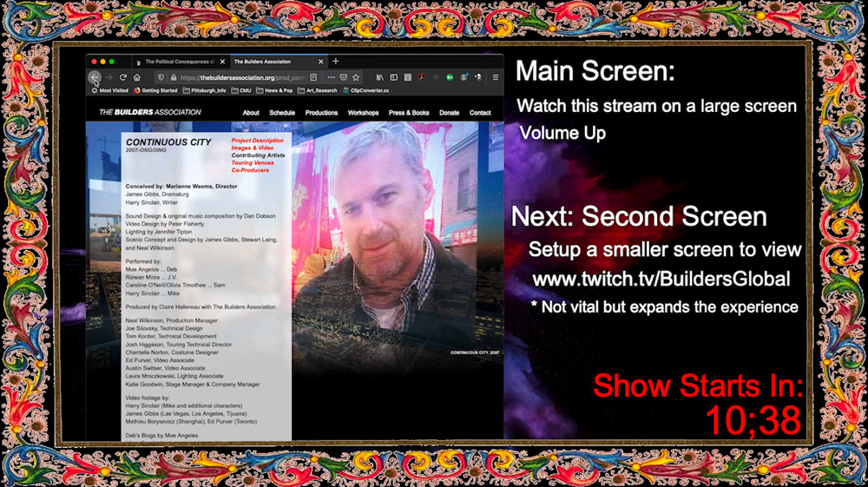Open the Schedule menu item

pyautogui.click(x=282, y=113)
